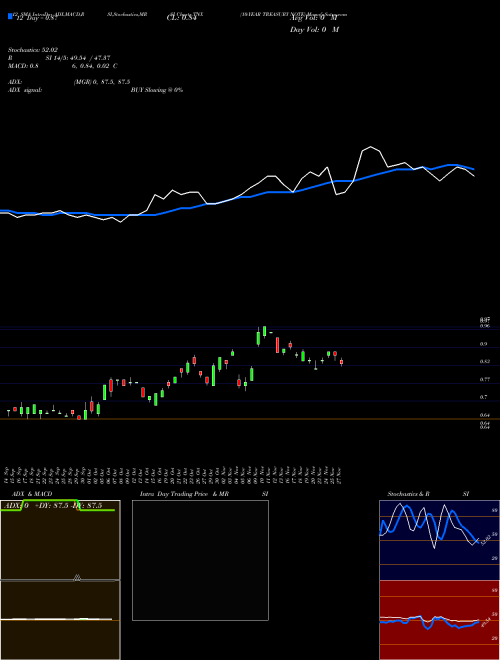Click the 'MACD: 0.8' readout text

23,66
